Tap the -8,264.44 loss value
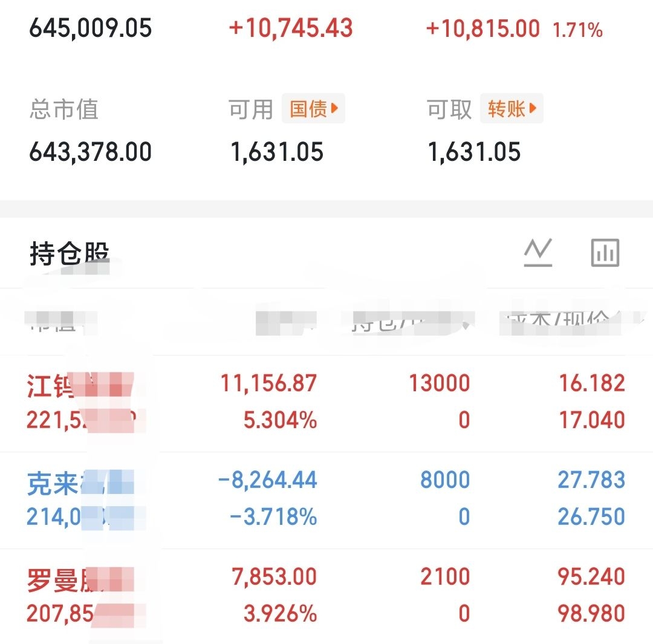This screenshot has height=644, width=653. click(267, 480)
